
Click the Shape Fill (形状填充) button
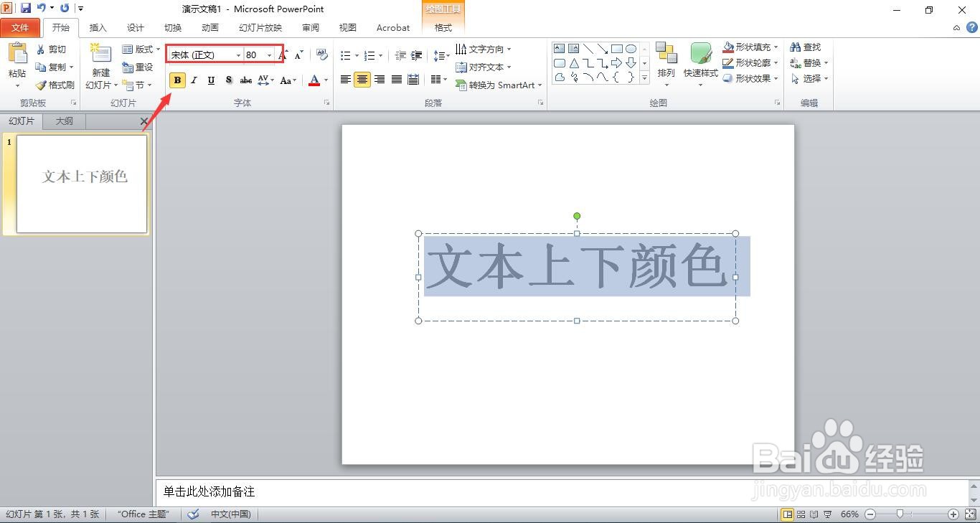click(750, 47)
